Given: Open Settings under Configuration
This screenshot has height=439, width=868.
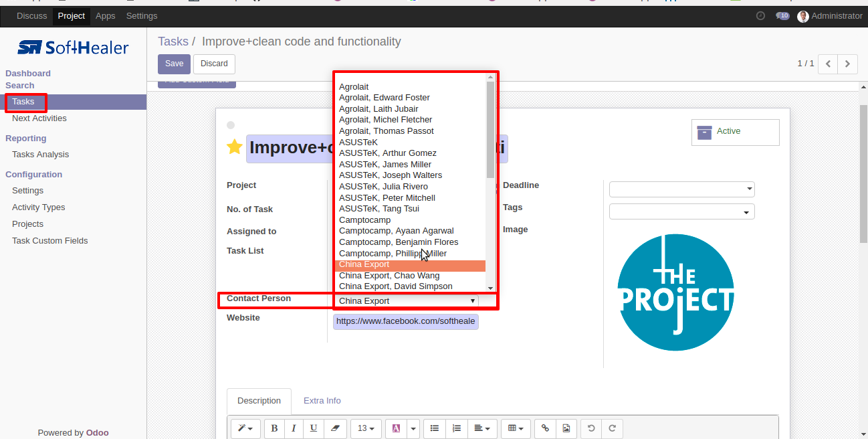Looking at the screenshot, I should [27, 191].
